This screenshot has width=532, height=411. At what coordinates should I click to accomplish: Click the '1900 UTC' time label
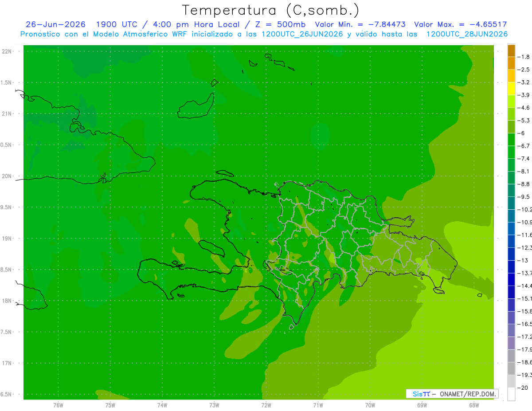pos(116,24)
